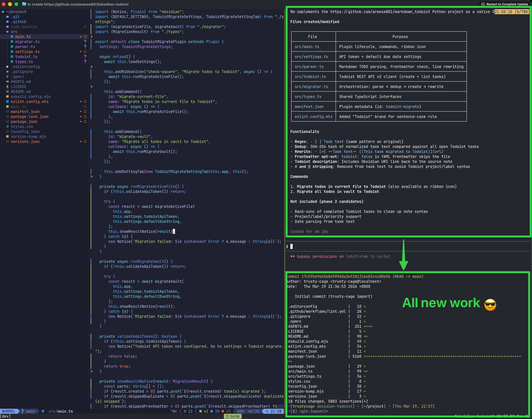Open the markdown_todoist GitHub link

(x=380, y=12)
